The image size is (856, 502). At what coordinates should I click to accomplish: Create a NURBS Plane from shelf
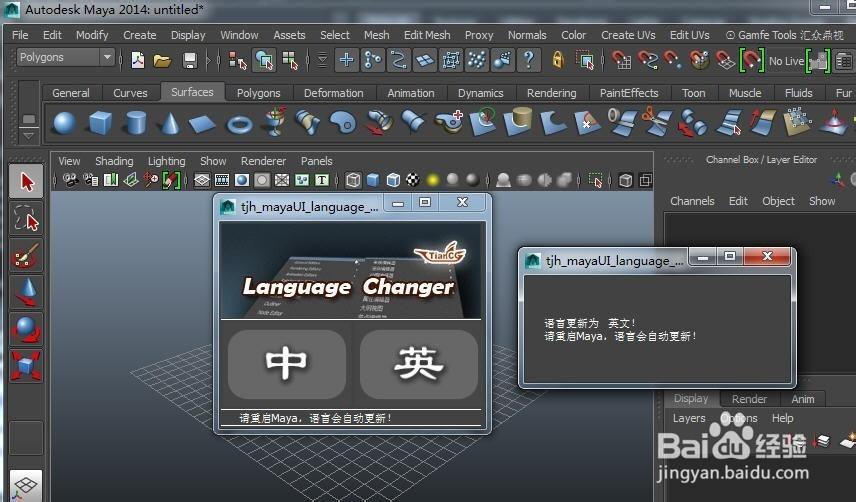point(203,123)
